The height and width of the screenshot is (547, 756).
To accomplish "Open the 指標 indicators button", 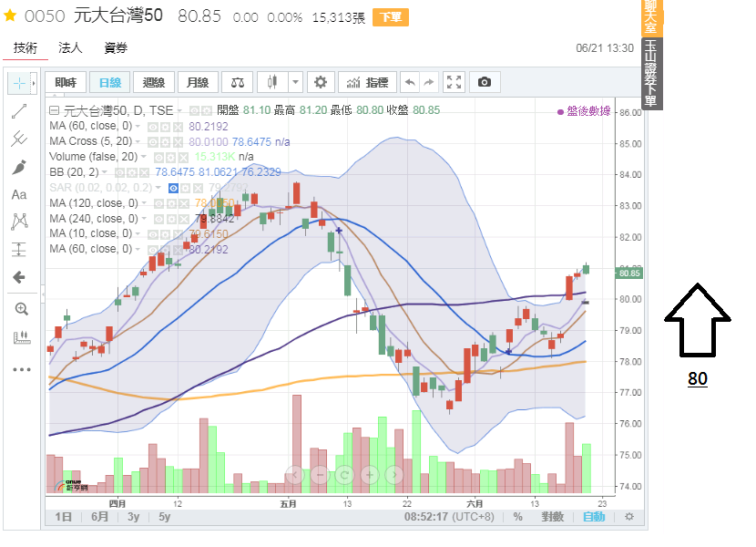I will pos(364,82).
